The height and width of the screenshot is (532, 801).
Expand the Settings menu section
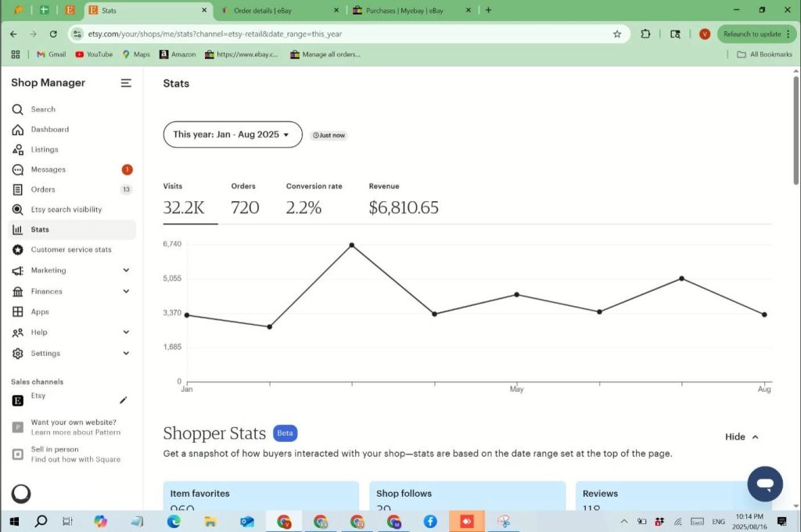126,354
